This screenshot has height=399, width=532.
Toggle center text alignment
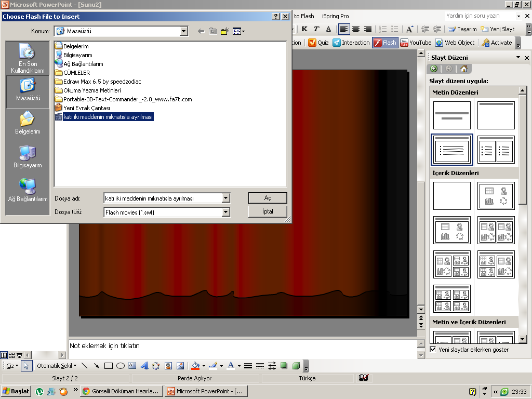(x=356, y=29)
